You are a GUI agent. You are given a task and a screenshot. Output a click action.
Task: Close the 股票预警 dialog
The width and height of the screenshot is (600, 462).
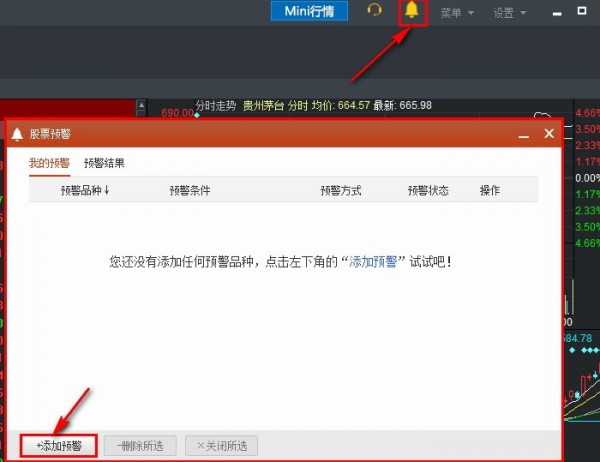click(548, 134)
